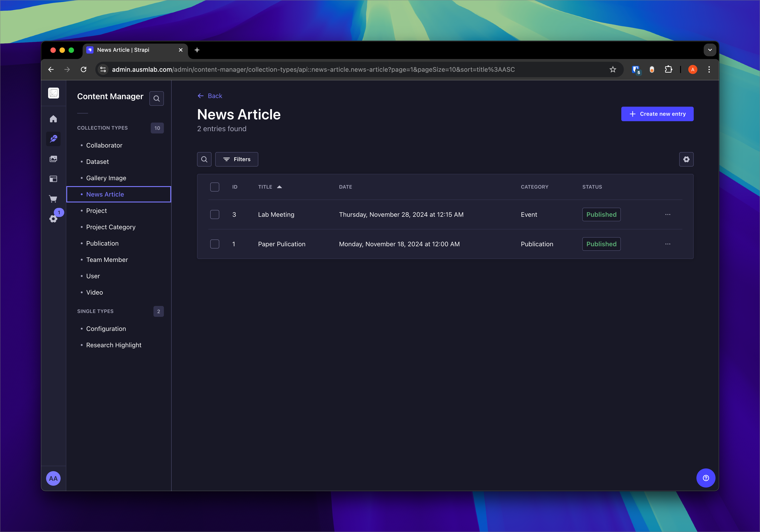The height and width of the screenshot is (532, 760).
Task: Open row actions menu for Lab Meeting
Action: click(x=668, y=214)
